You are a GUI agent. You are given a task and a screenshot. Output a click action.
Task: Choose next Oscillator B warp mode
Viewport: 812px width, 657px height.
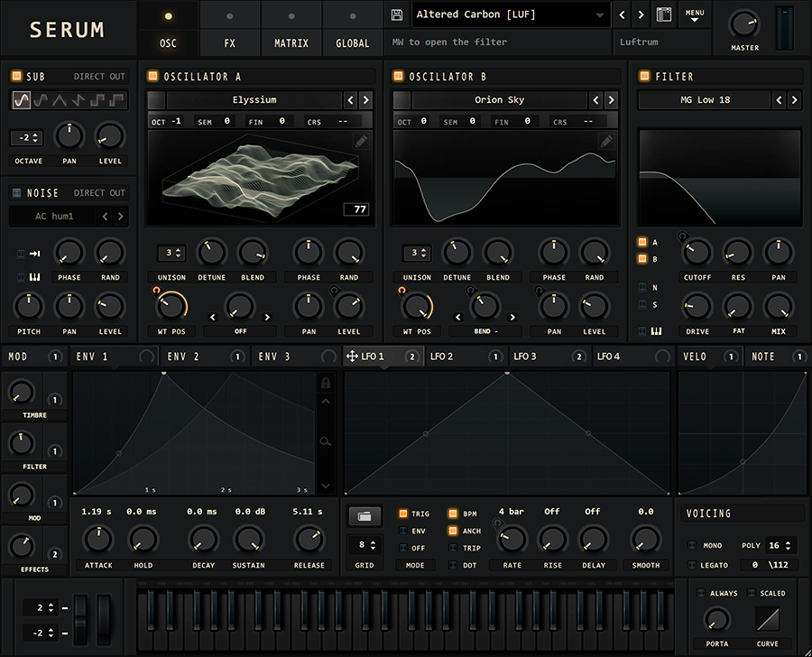click(x=512, y=317)
